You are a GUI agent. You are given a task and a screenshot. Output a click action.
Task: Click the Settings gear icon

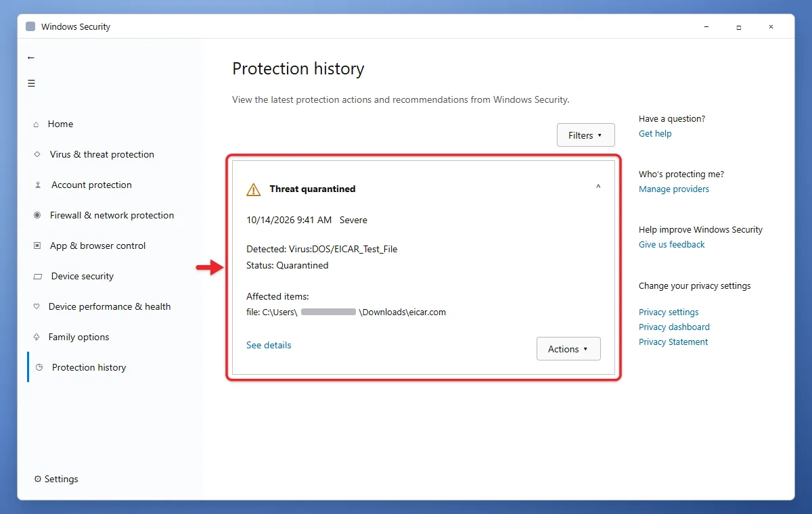tap(38, 479)
